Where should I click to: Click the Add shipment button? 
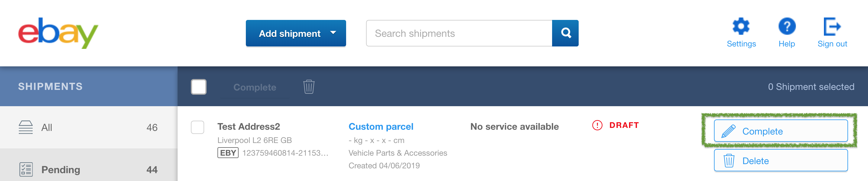click(x=296, y=33)
